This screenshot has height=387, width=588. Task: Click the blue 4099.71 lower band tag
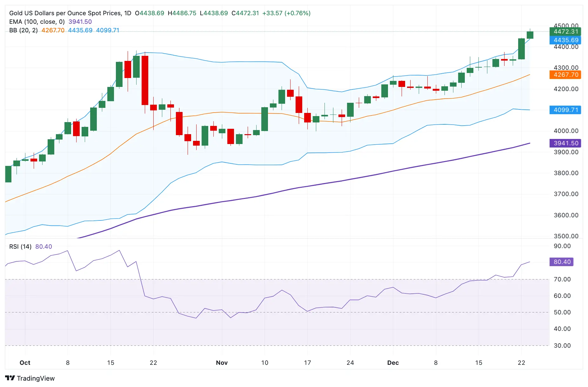click(x=565, y=110)
